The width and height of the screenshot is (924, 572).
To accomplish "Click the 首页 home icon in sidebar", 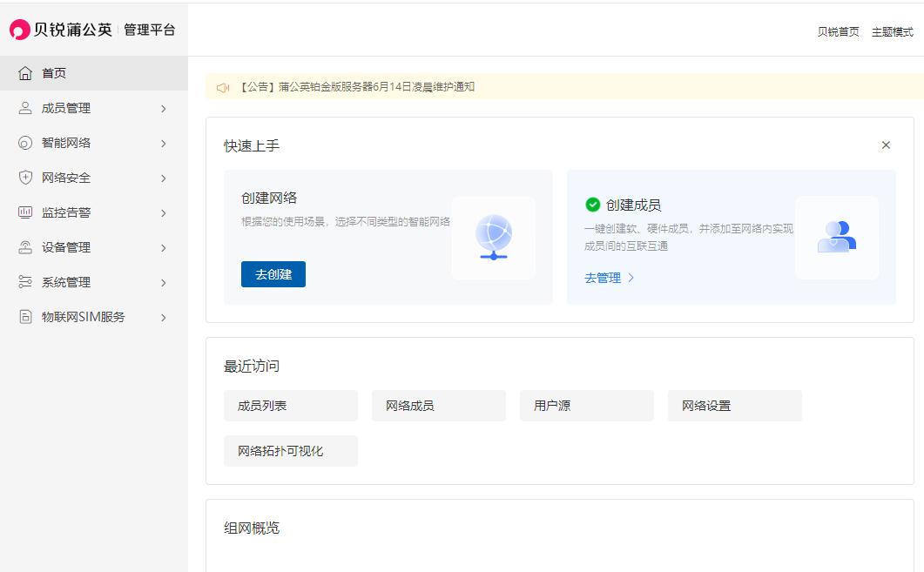I will [27, 73].
